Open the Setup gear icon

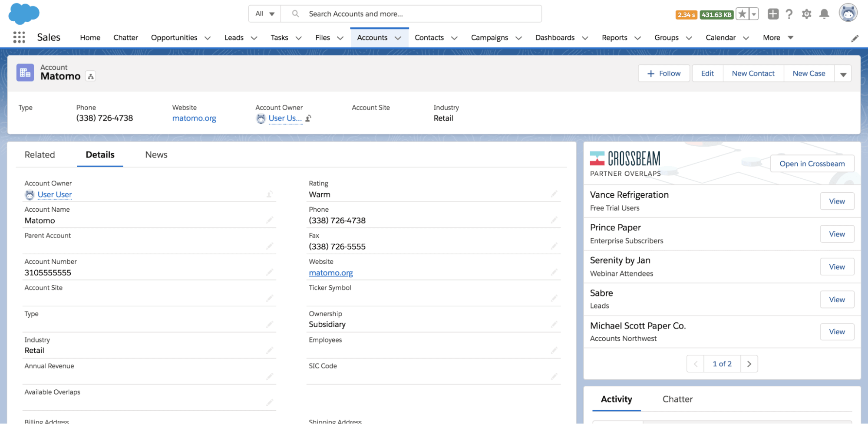806,14
